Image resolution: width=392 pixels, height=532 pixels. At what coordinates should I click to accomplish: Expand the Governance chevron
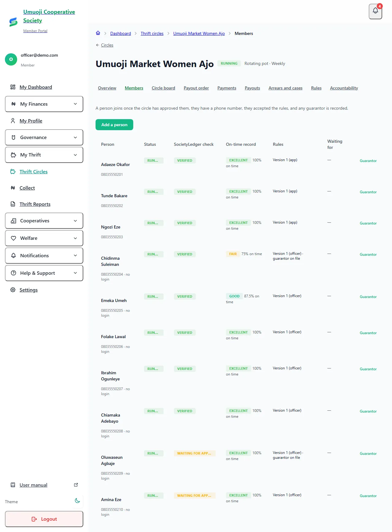pyautogui.click(x=75, y=138)
